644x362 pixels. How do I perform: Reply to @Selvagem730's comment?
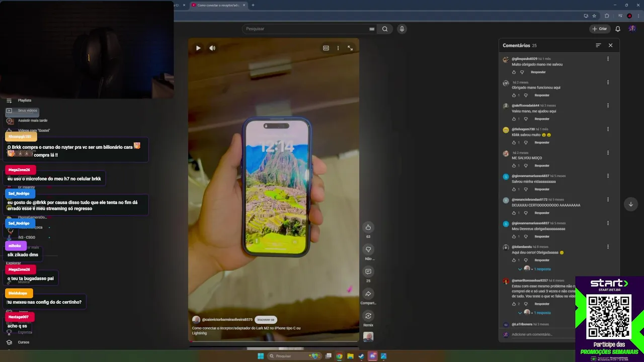click(542, 142)
